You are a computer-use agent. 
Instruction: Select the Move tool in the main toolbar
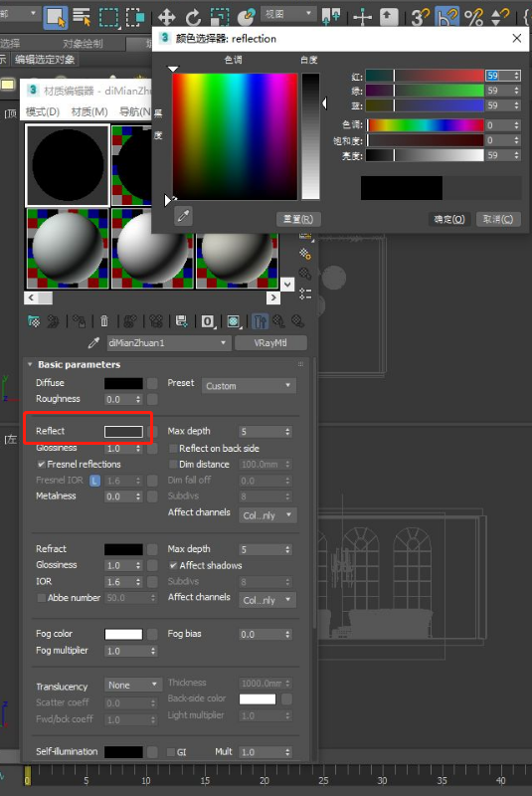(167, 17)
